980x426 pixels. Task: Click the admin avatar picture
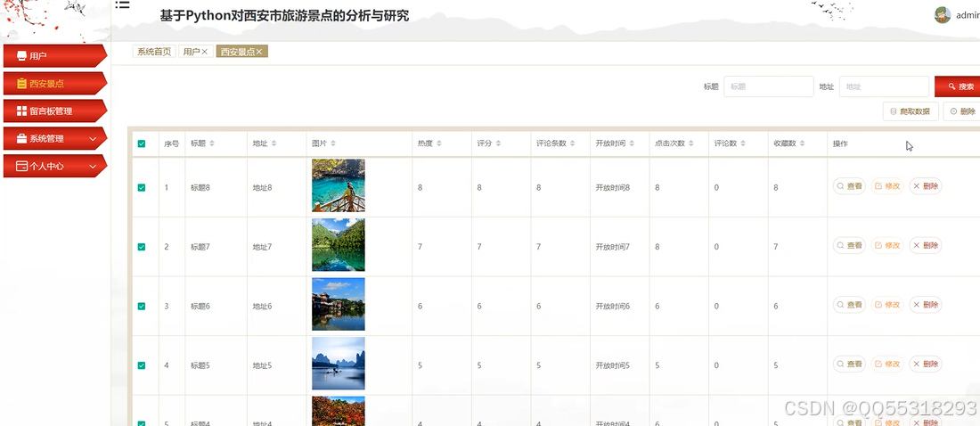[x=943, y=15]
